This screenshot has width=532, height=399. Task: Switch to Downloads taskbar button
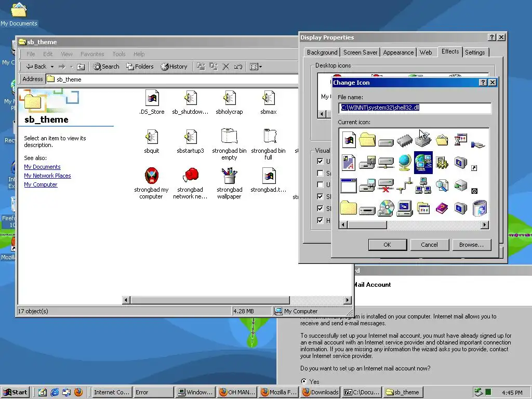[320, 392]
